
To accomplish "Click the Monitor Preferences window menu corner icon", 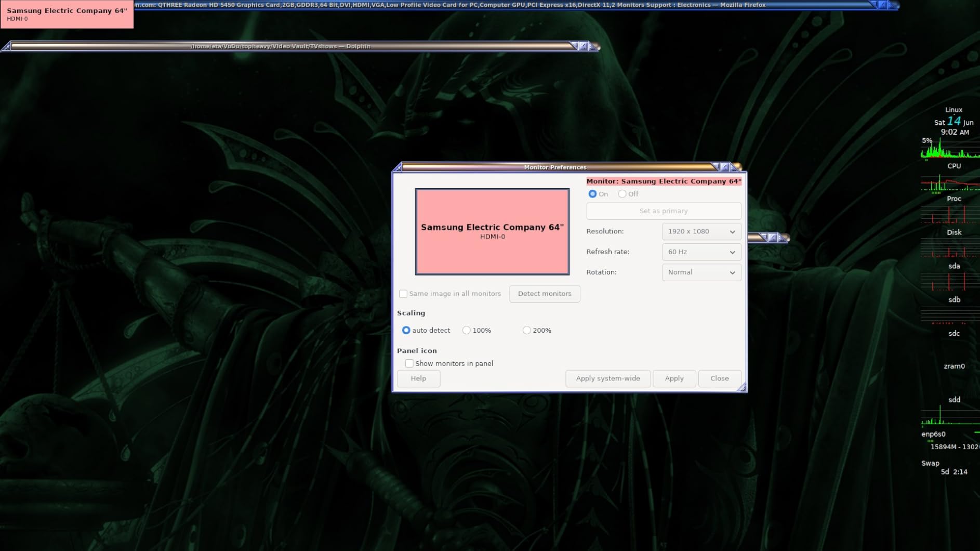I will tap(398, 167).
